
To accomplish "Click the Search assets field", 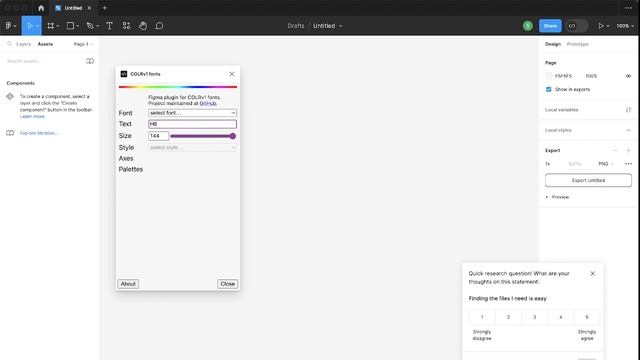I will click(43, 61).
